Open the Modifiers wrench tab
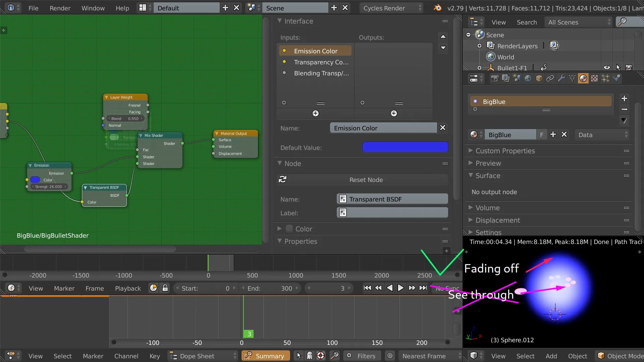 (561, 78)
